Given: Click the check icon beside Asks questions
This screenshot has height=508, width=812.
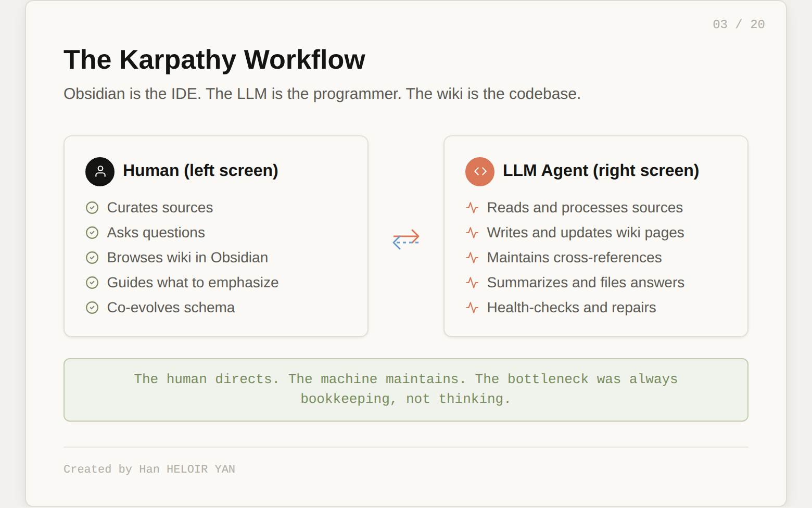Looking at the screenshot, I should (92, 233).
